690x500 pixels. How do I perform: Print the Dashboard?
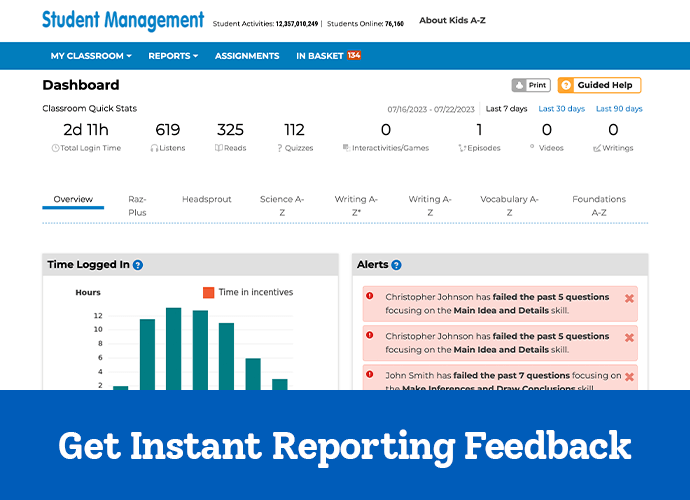click(531, 85)
